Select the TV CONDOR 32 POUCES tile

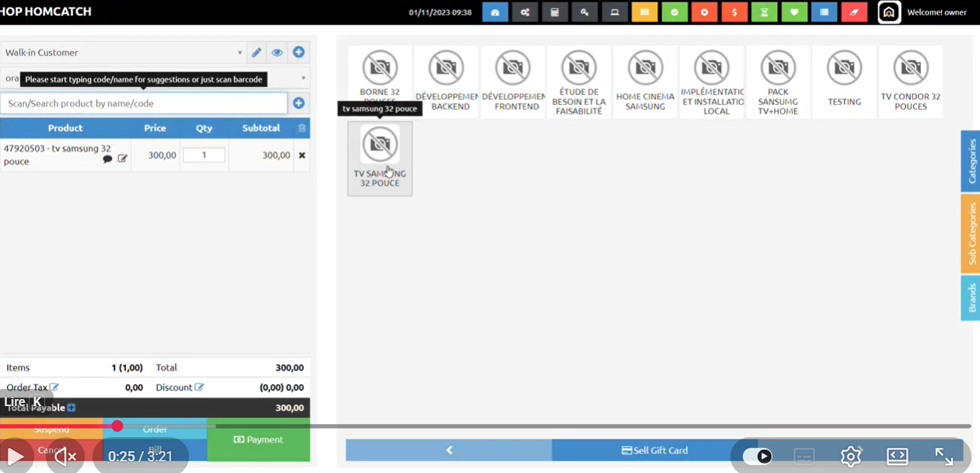(911, 82)
